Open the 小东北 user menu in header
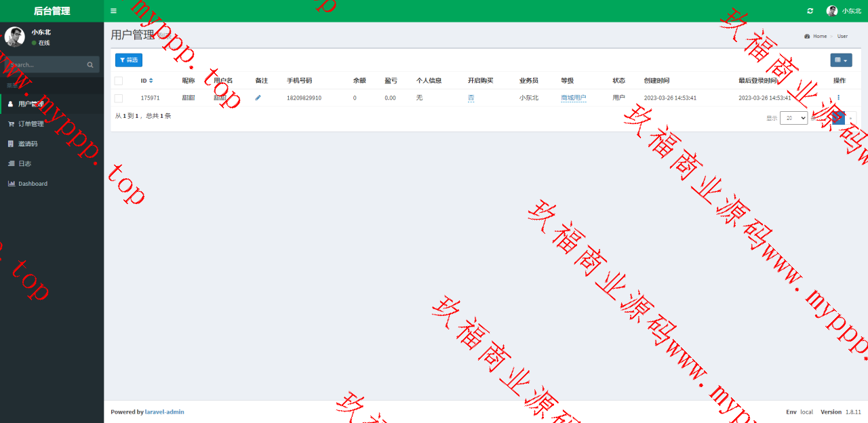This screenshot has width=868, height=423. [844, 11]
